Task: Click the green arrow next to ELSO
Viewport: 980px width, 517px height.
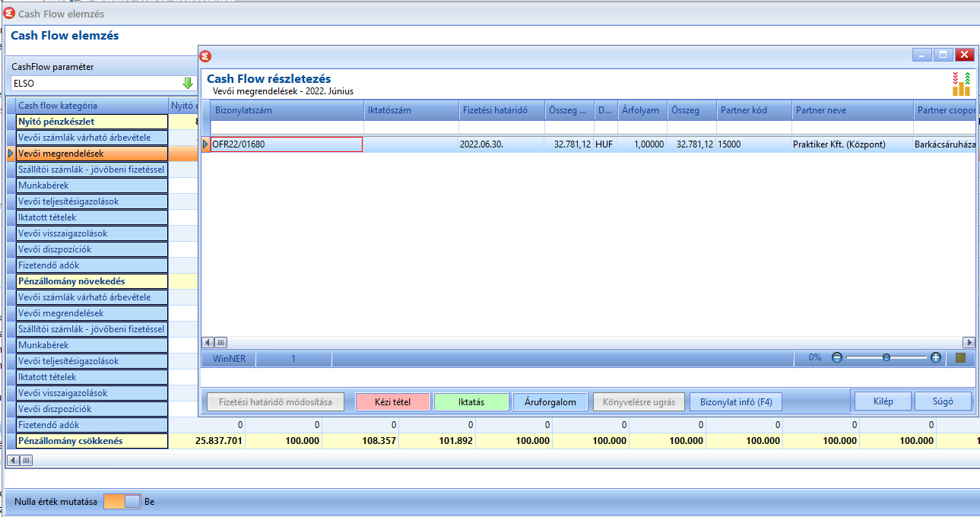Action: pyautogui.click(x=187, y=83)
